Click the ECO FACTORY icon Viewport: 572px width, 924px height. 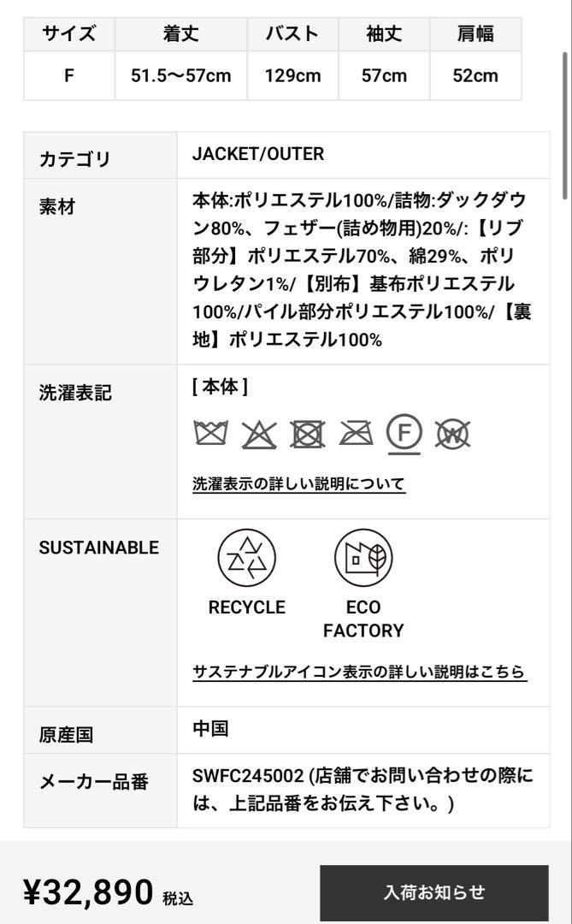363,558
